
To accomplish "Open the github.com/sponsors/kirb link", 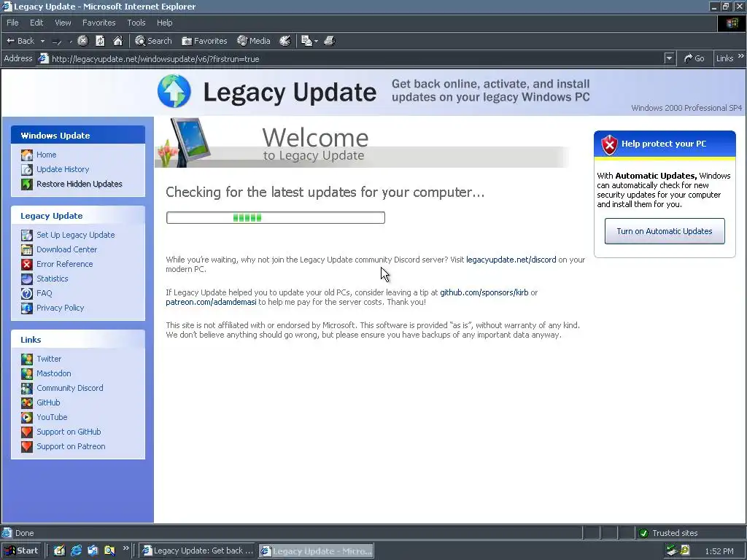I will (484, 292).
